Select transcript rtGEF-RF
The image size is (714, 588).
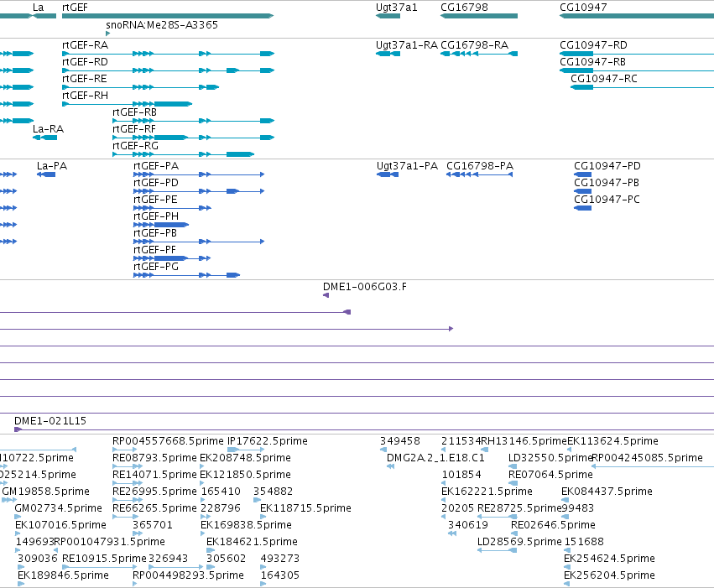pyautogui.click(x=194, y=138)
